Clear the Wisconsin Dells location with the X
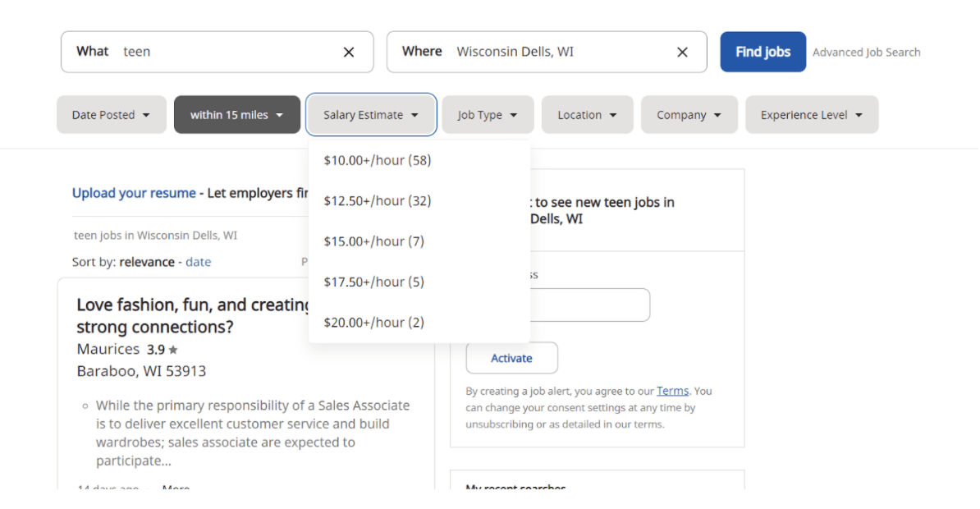The image size is (980, 509). tap(682, 52)
